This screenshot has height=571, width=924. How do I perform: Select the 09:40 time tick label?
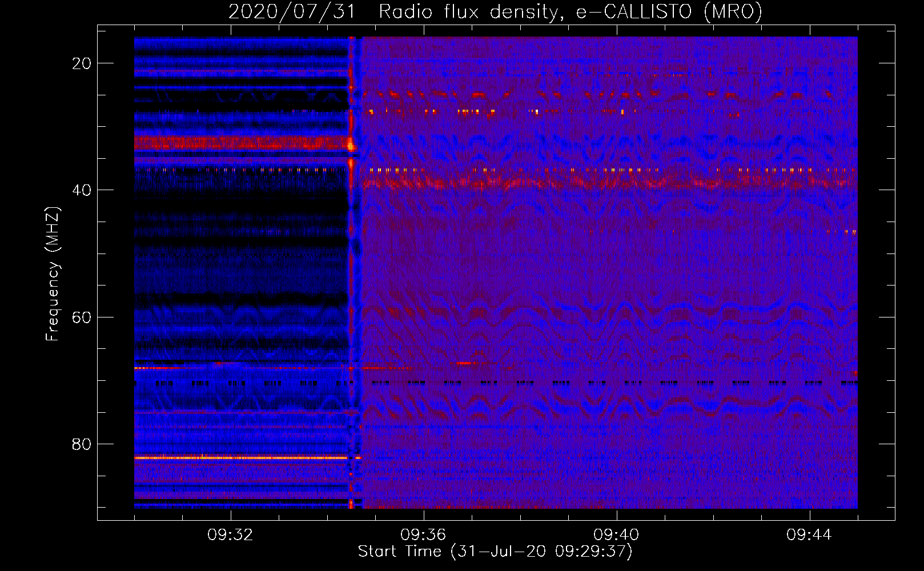616,535
